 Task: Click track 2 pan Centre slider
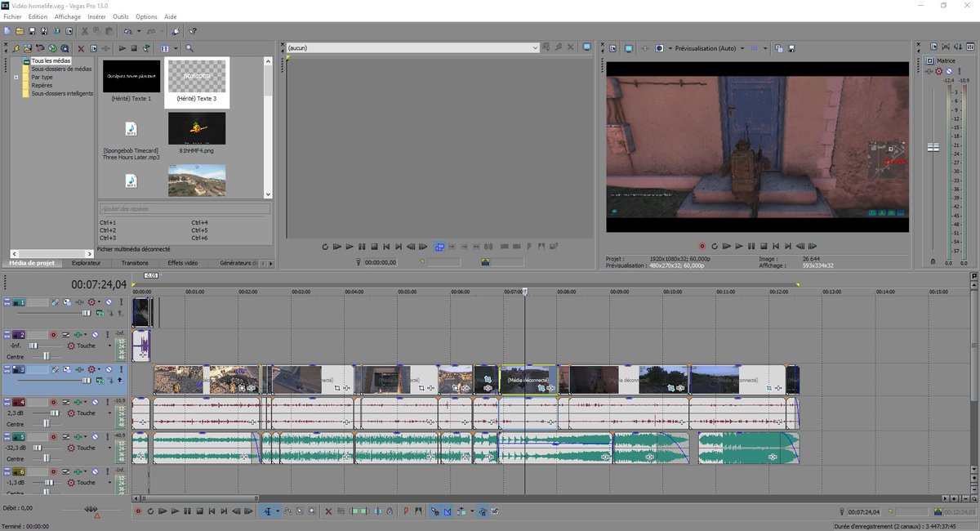pos(47,356)
